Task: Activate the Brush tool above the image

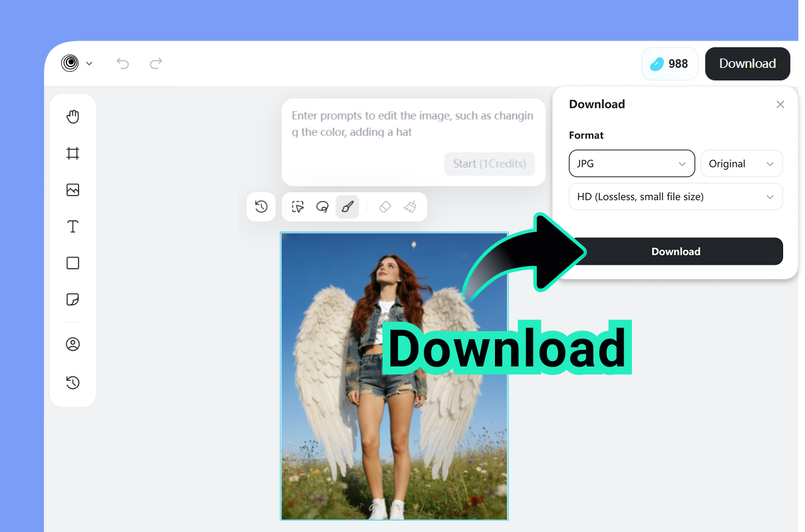Action: click(x=347, y=207)
